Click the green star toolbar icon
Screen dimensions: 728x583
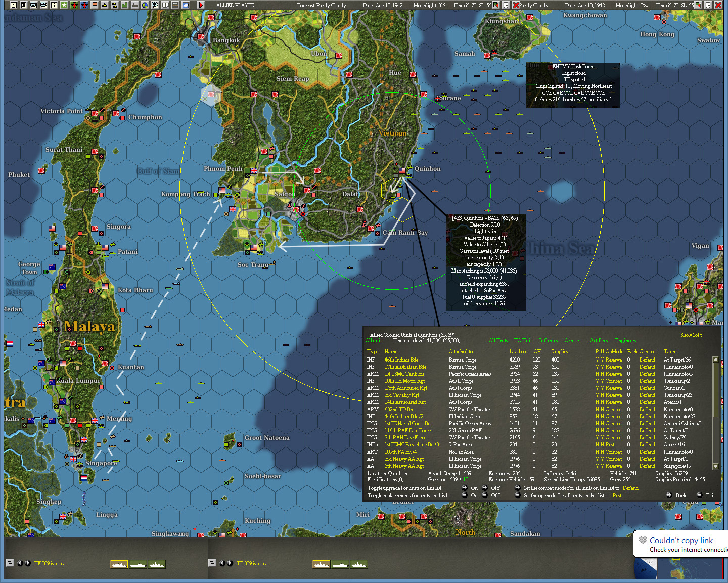[64, 5]
